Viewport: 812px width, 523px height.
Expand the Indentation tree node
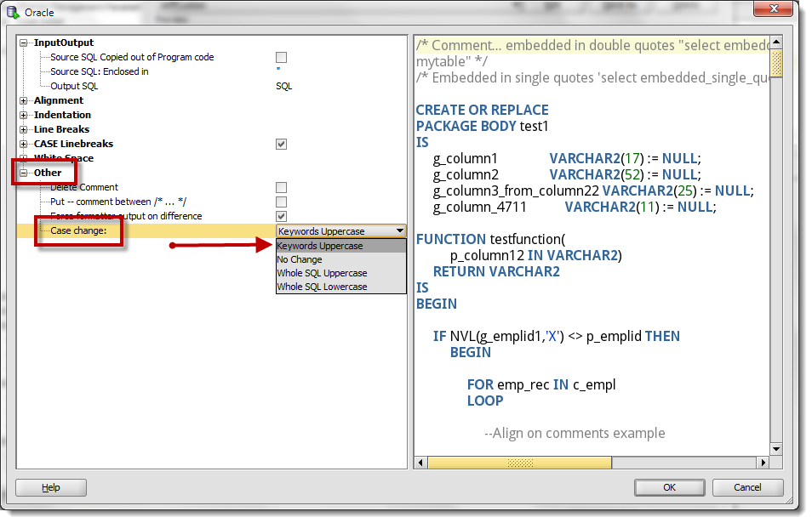click(x=23, y=116)
